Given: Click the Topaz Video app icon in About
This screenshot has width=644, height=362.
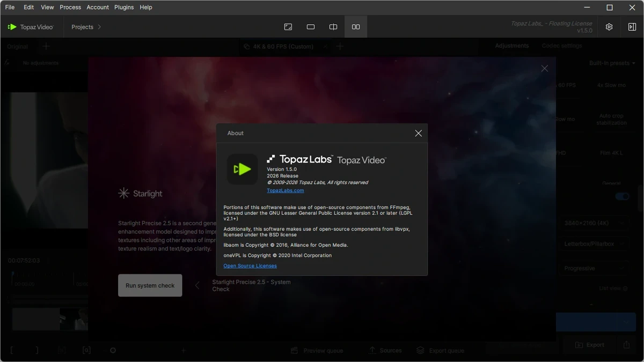Looking at the screenshot, I should coord(243,169).
